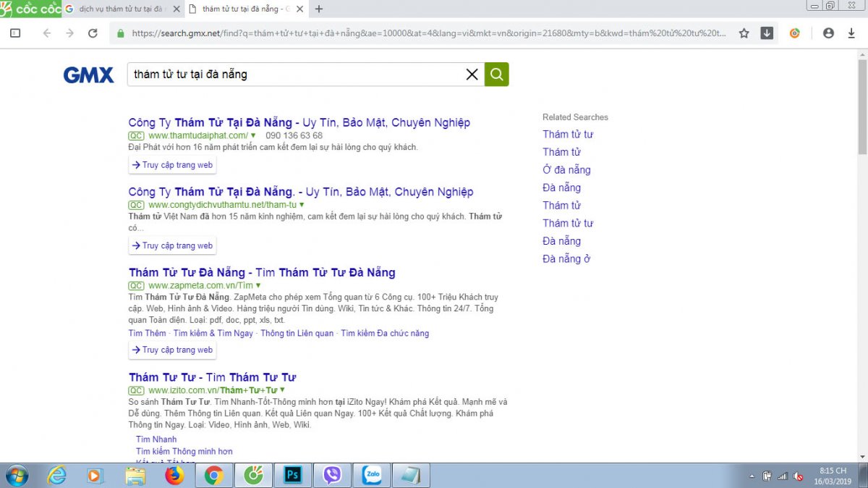Open File Explorer from the taskbar

tap(135, 475)
